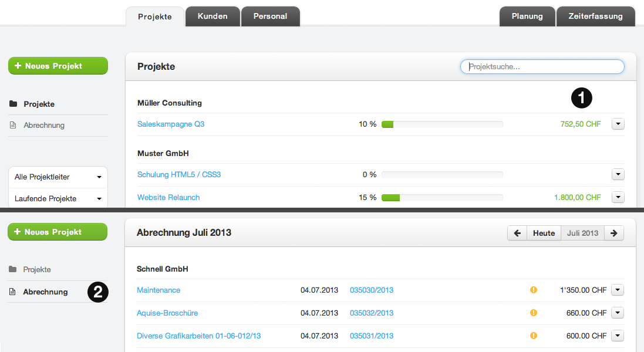
Task: Click the lower Neues Projekt button
Action: point(58,232)
